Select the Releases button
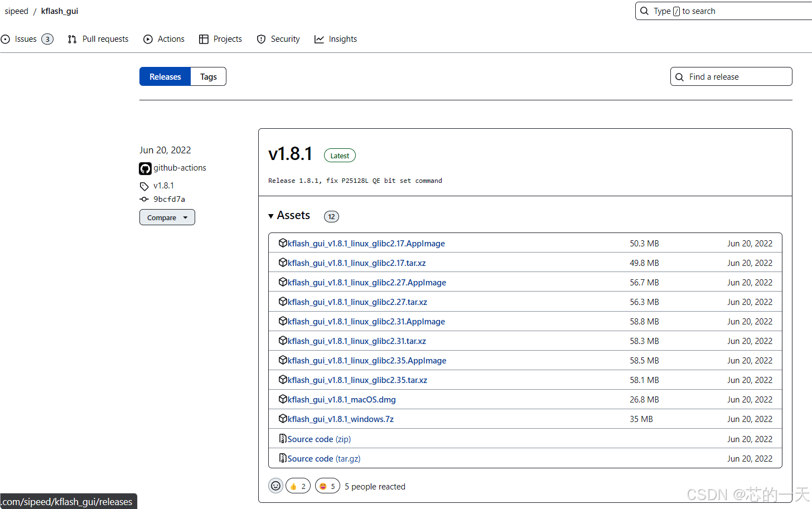 [165, 76]
